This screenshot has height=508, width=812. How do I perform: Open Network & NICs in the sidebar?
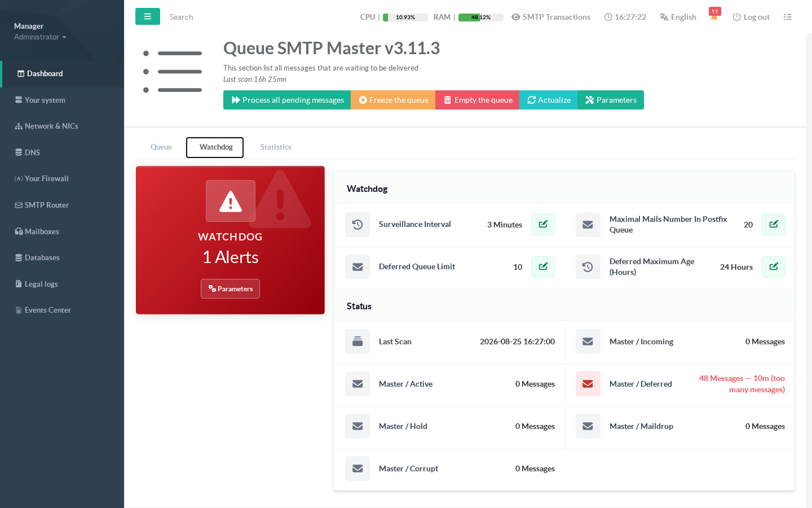pos(62,126)
